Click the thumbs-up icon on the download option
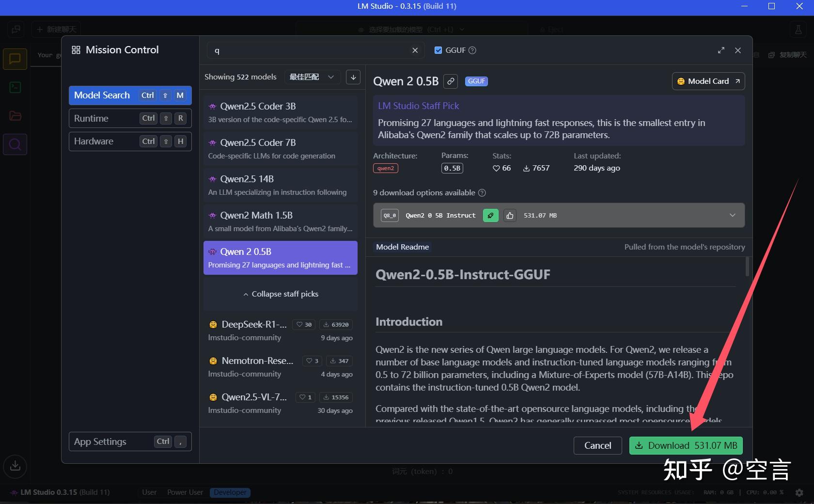Viewport: 814px width, 504px height. point(509,215)
